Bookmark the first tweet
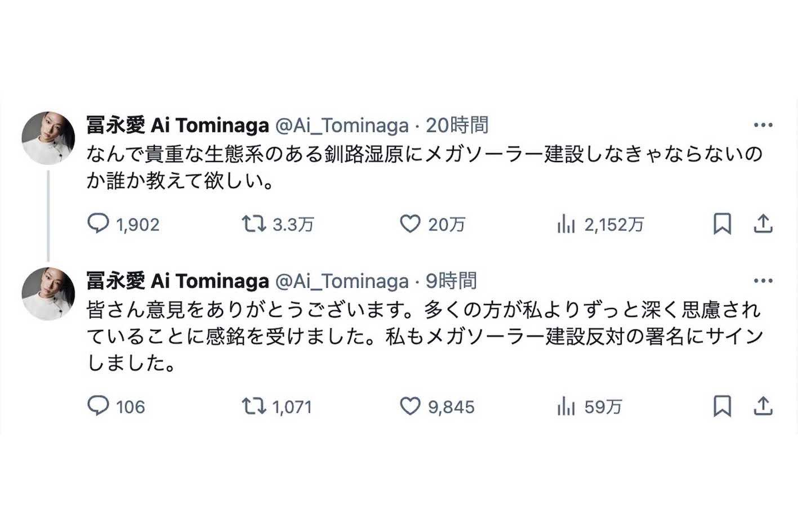This screenshot has width=798, height=532. [723, 224]
